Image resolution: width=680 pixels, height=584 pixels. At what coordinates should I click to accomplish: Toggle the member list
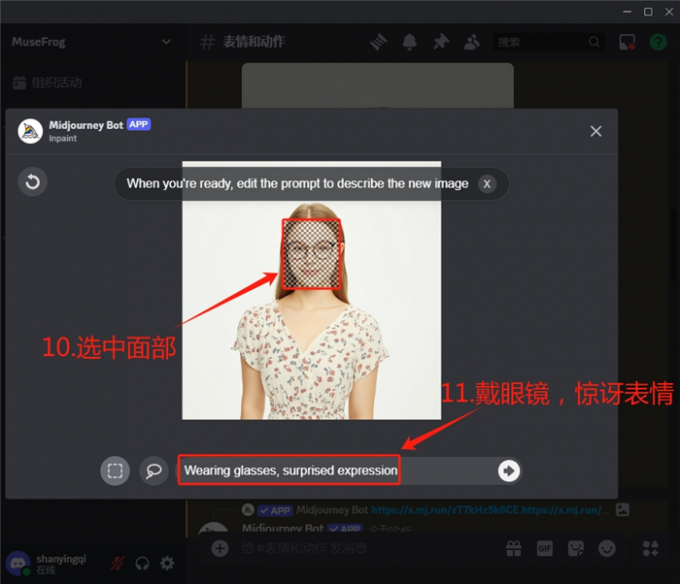pos(472,42)
